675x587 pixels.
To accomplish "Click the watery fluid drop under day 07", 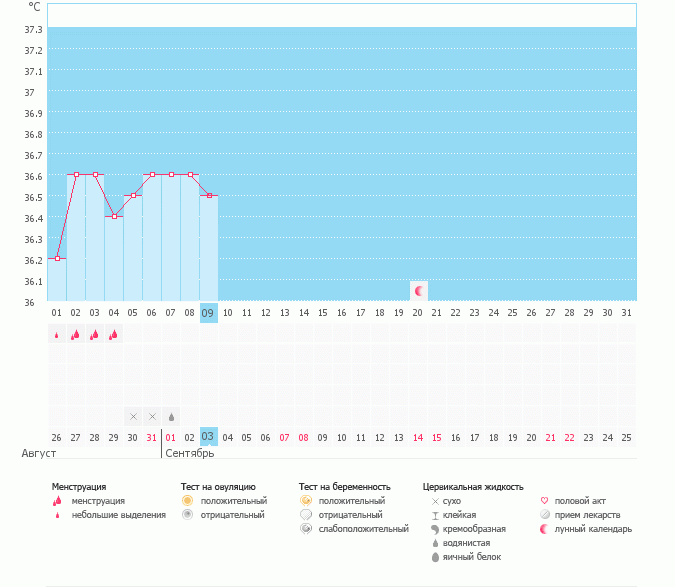I will click(171, 416).
